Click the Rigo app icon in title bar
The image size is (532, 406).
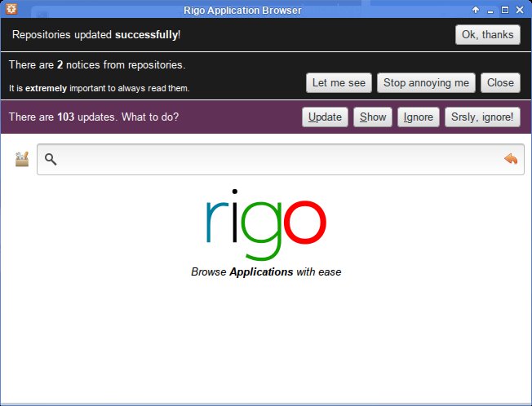pos(11,9)
